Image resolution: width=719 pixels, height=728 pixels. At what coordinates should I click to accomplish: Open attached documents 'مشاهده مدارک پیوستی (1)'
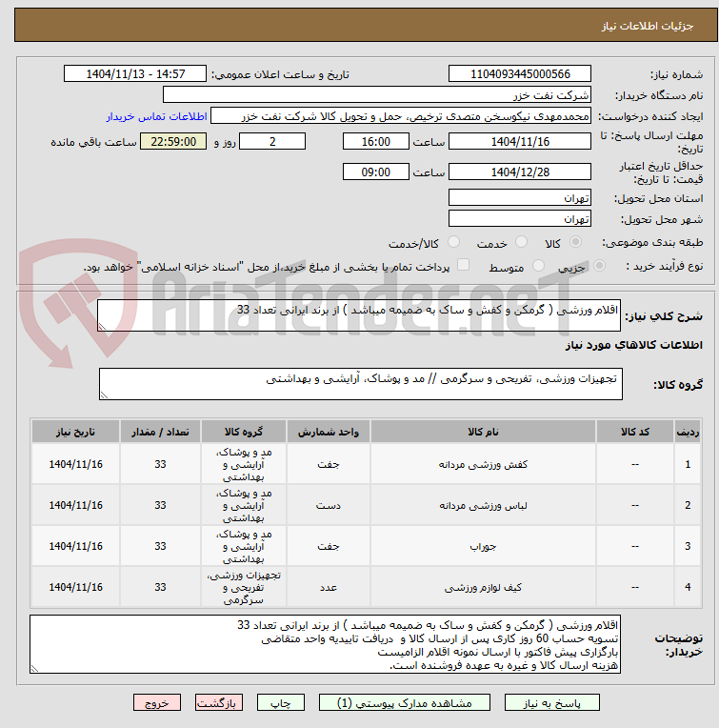[x=404, y=702]
